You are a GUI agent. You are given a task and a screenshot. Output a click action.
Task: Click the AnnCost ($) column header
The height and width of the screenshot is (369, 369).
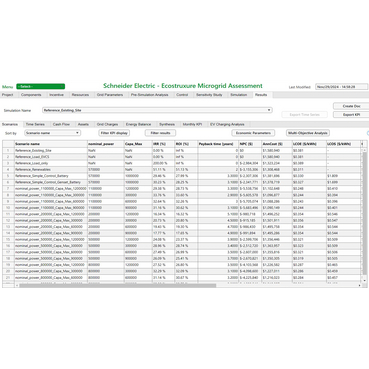pyautogui.click(x=277, y=144)
